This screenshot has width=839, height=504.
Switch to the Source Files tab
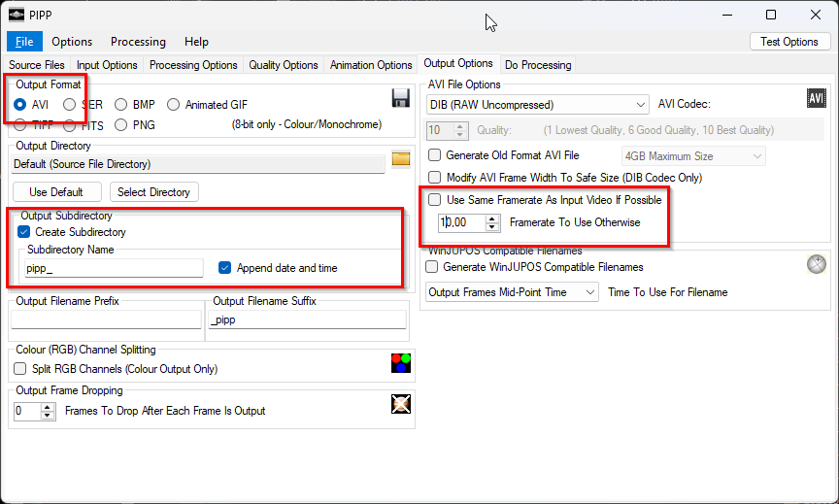(x=36, y=65)
